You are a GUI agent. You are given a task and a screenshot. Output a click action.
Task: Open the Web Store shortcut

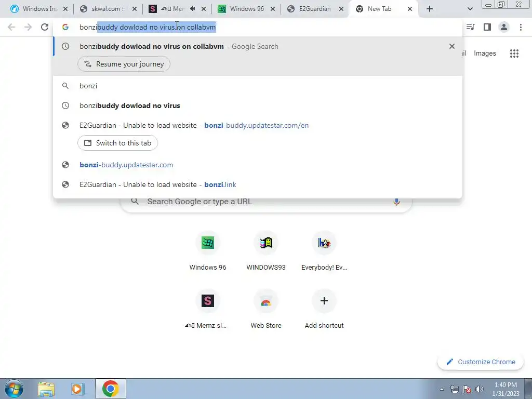click(265, 310)
